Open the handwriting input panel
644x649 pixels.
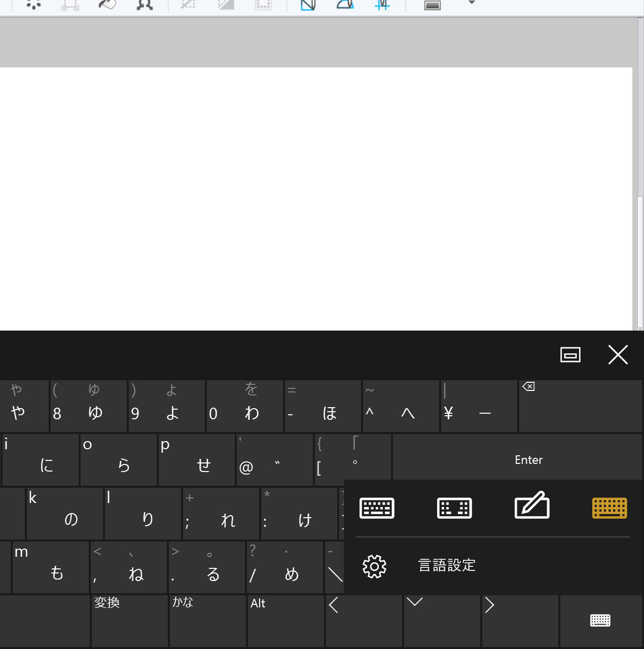(x=532, y=506)
